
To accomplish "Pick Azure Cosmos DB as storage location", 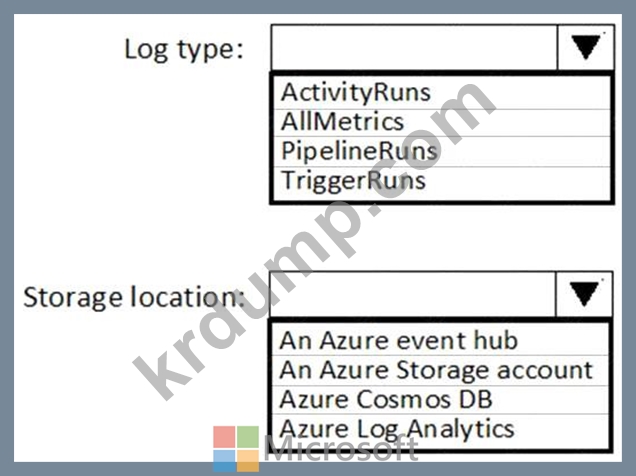I will (x=440, y=400).
